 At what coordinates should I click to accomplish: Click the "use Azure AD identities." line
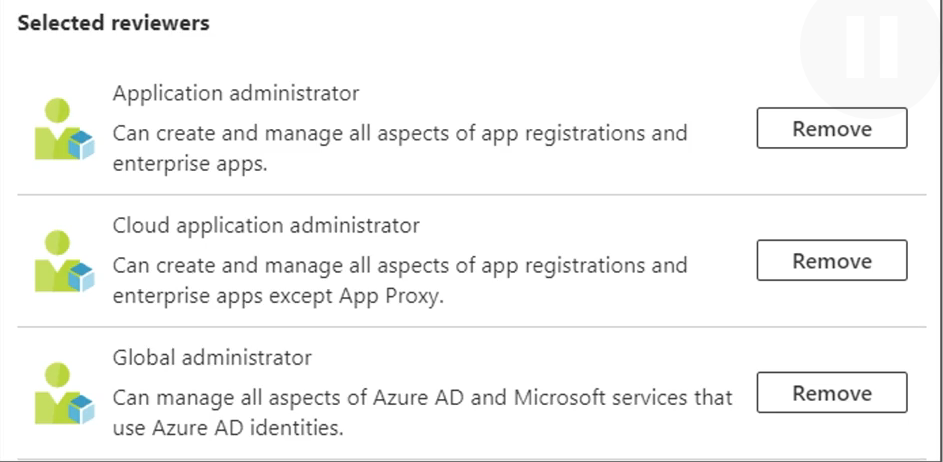point(228,428)
